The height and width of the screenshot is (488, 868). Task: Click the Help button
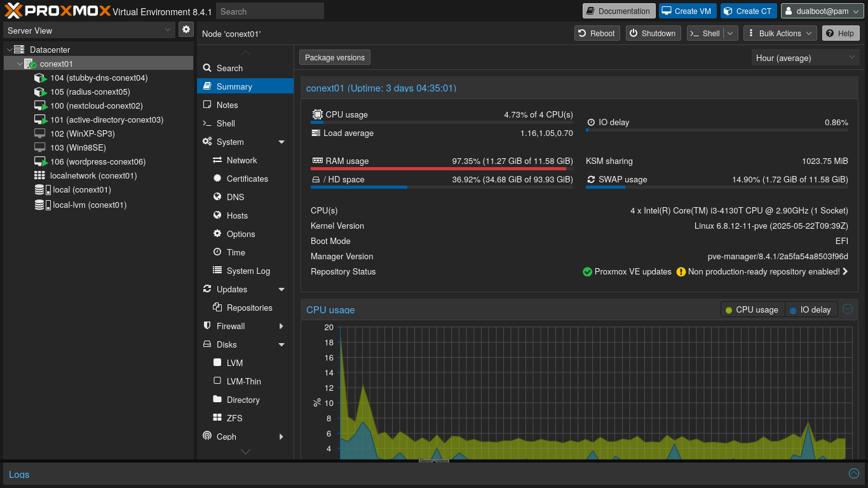click(x=841, y=33)
